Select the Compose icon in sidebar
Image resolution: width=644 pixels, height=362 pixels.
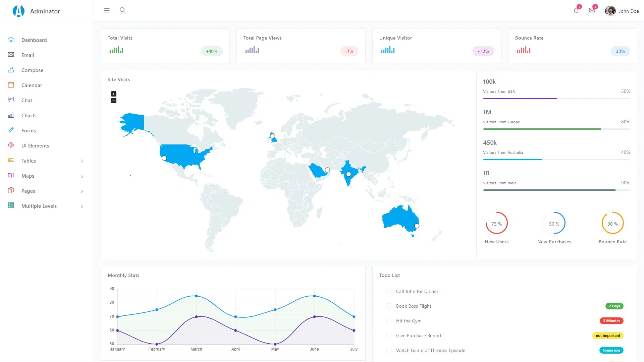click(11, 70)
